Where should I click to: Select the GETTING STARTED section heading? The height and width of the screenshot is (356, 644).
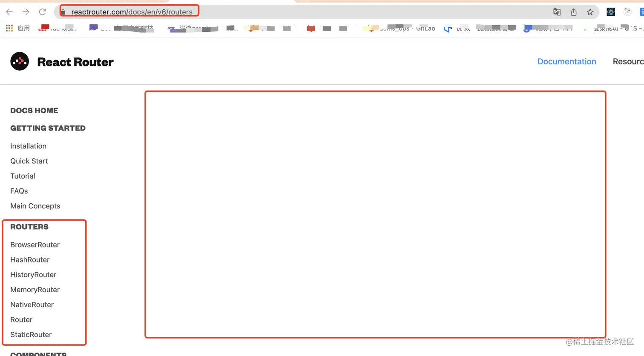pos(48,128)
